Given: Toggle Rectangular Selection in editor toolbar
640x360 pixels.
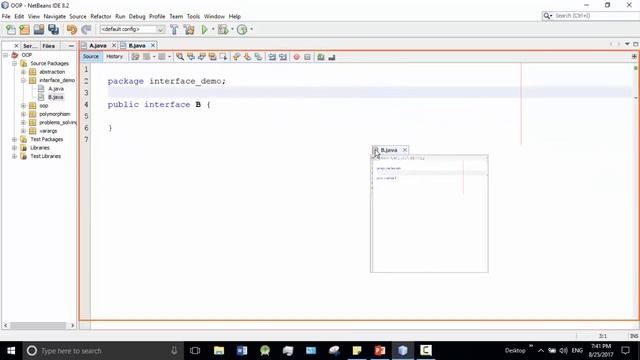Looking at the screenshot, I should click(223, 57).
